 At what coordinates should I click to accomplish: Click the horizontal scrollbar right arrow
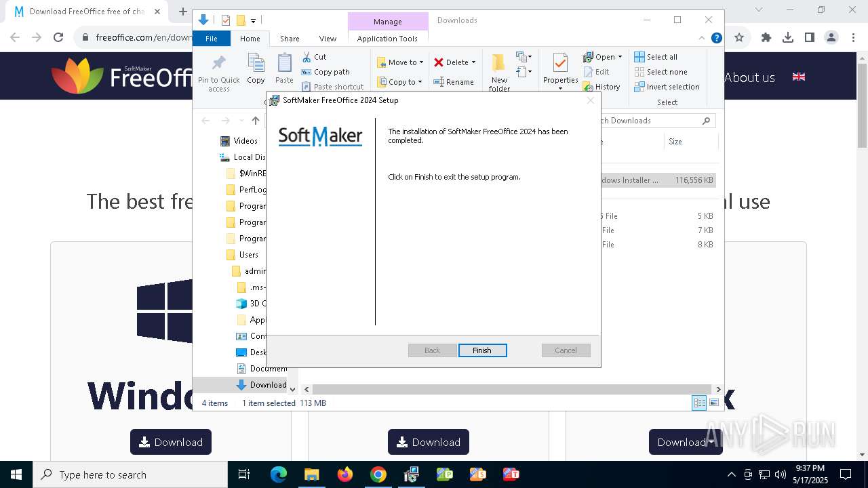719,389
